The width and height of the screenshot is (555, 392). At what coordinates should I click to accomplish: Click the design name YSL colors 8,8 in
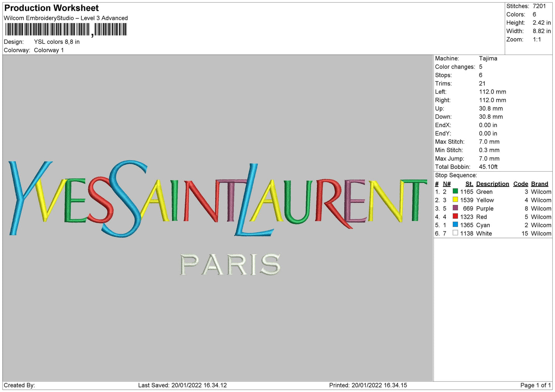[x=57, y=42]
